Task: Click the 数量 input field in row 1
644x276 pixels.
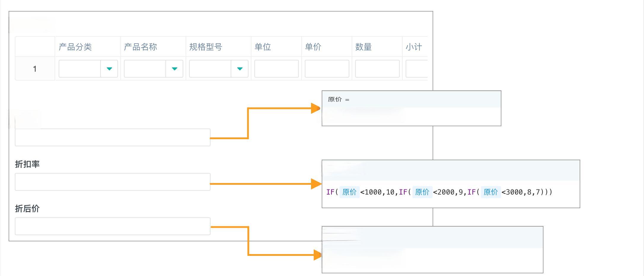Action: (377, 69)
